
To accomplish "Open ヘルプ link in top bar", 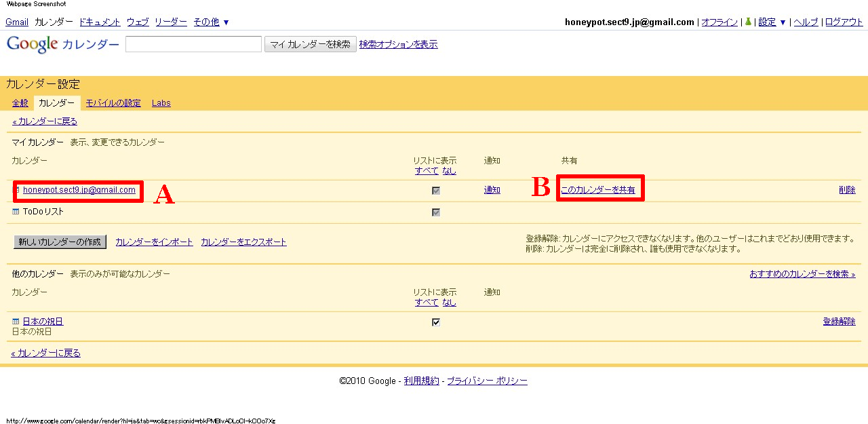I will 806,22.
